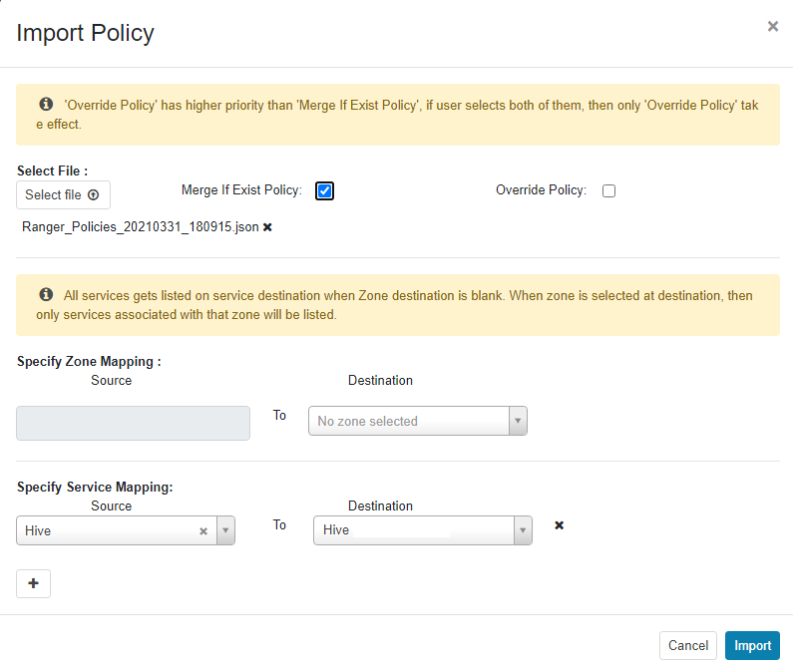Screen dimensions: 793x672
Task: Click the Merge If Exist Policy label
Action: (x=240, y=189)
